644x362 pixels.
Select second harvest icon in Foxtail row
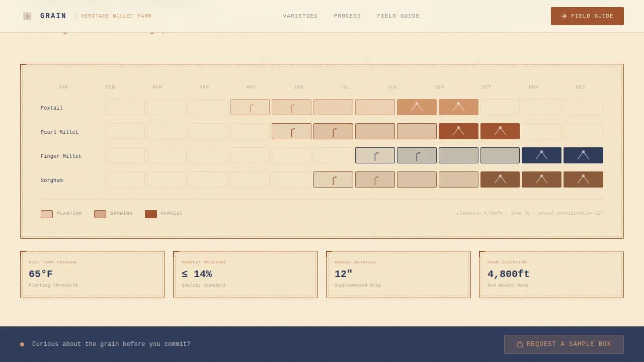click(458, 107)
